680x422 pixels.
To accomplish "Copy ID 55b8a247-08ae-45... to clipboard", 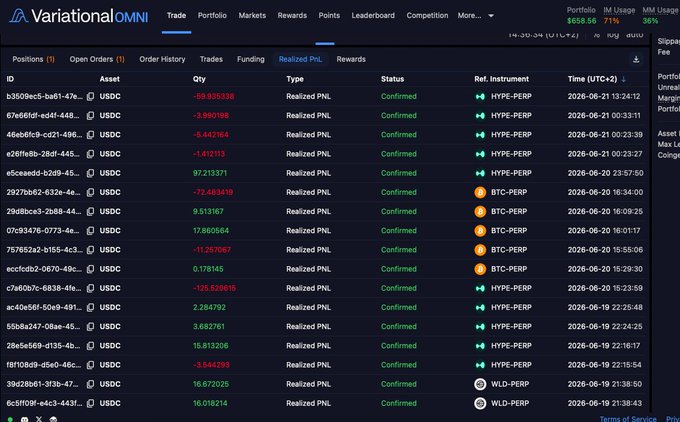I will point(90,326).
